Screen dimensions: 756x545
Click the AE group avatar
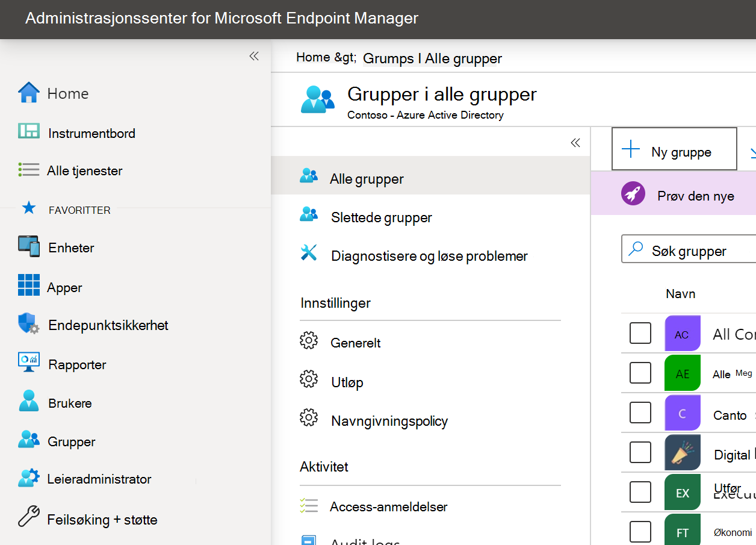(x=683, y=373)
